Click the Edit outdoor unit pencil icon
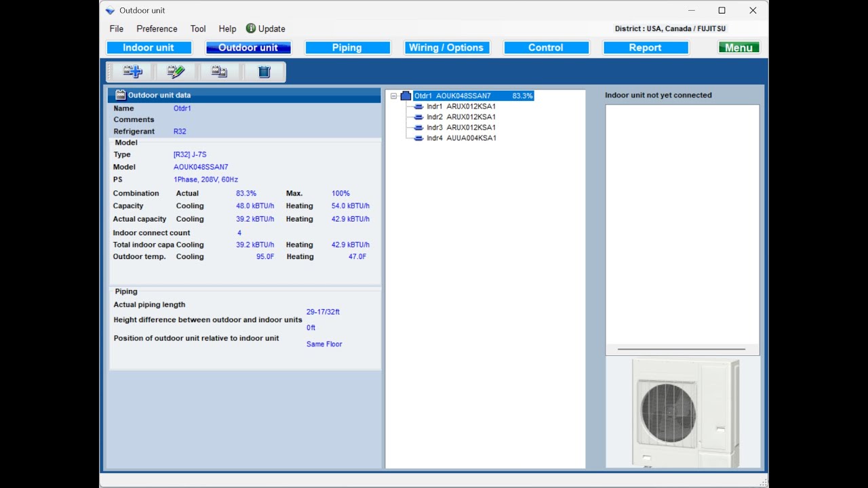This screenshot has height=488, width=868. [x=176, y=72]
